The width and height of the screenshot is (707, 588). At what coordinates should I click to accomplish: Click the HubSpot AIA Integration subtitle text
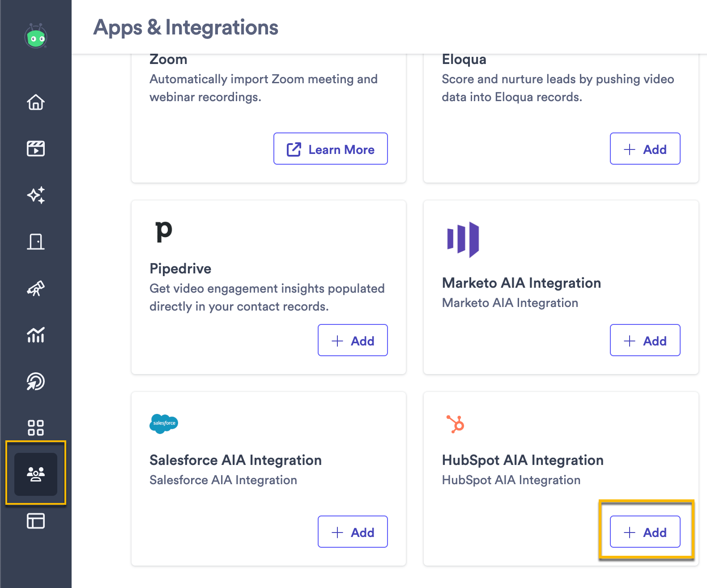511,480
